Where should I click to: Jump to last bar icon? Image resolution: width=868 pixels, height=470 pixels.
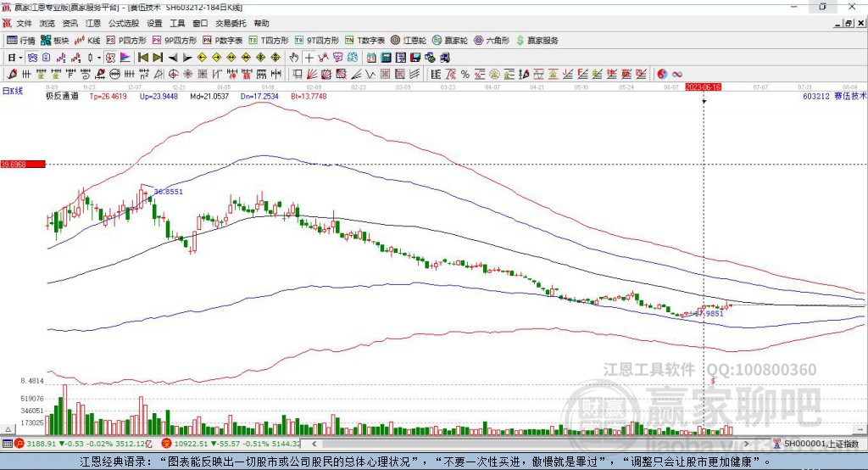click(x=158, y=58)
